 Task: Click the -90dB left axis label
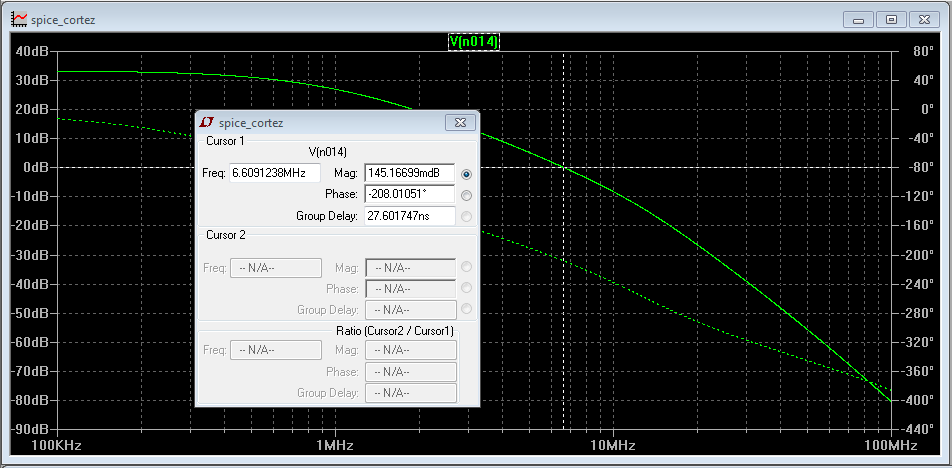30,429
